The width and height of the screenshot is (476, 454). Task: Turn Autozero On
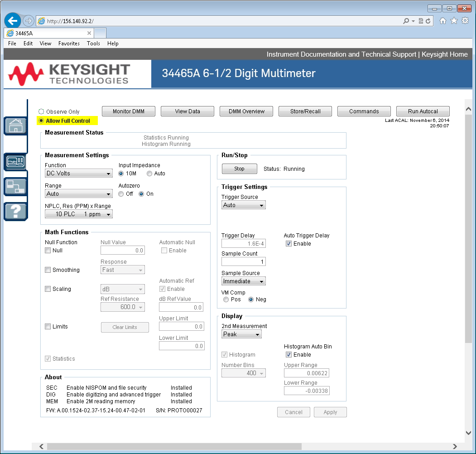pos(141,194)
